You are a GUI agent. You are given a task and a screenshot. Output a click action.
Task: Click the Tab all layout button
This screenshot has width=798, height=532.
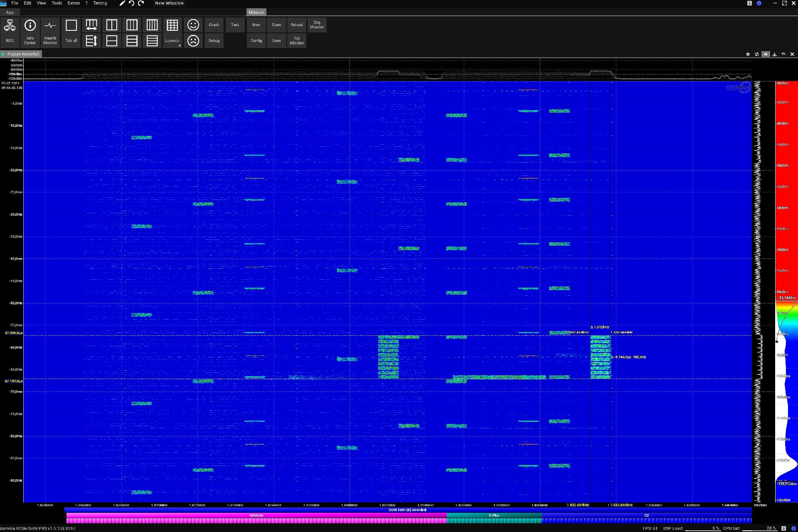pos(71,32)
